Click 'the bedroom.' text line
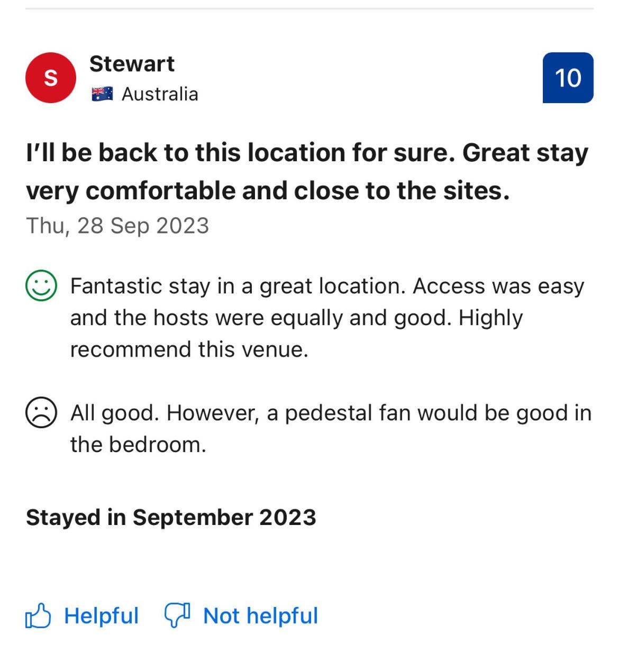 click(138, 445)
